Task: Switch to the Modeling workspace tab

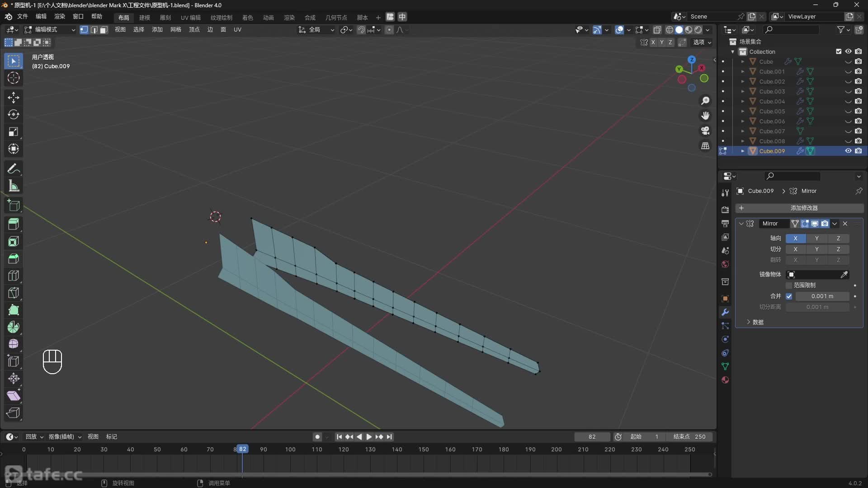Action: 145,18
